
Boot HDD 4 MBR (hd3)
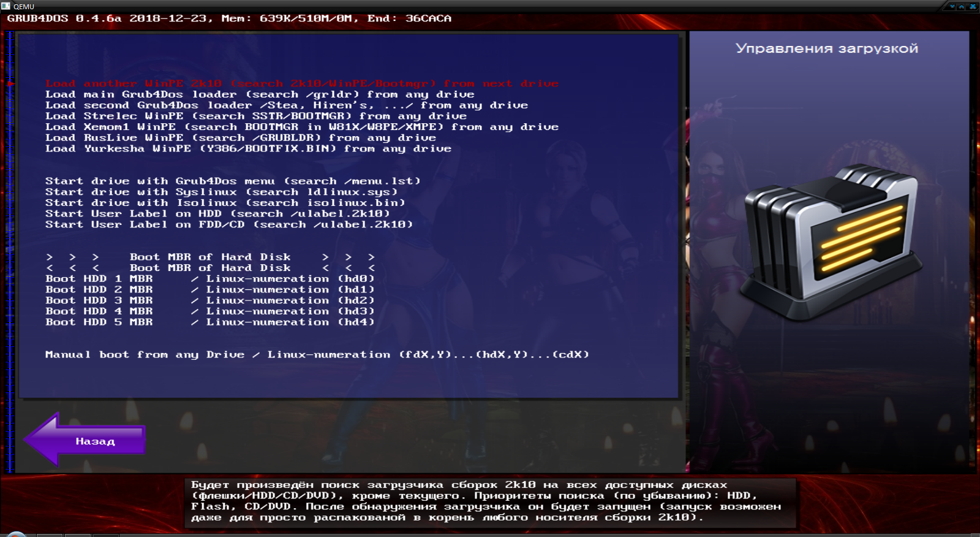pyautogui.click(x=210, y=311)
